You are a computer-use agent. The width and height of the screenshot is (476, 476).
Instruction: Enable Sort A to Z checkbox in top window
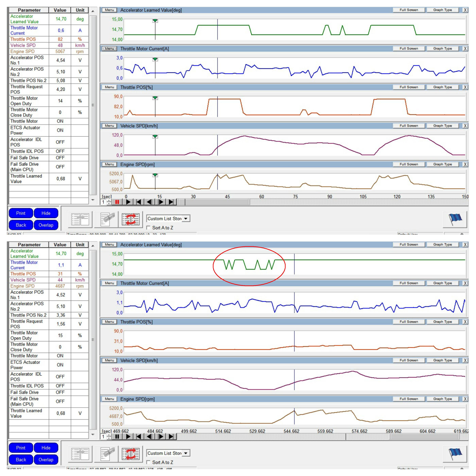[x=149, y=228]
